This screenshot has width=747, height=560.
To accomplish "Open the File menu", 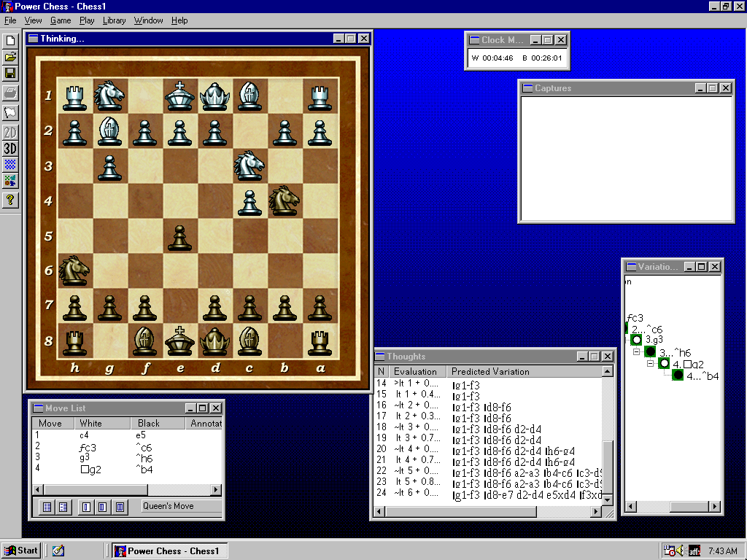I will (10, 20).
